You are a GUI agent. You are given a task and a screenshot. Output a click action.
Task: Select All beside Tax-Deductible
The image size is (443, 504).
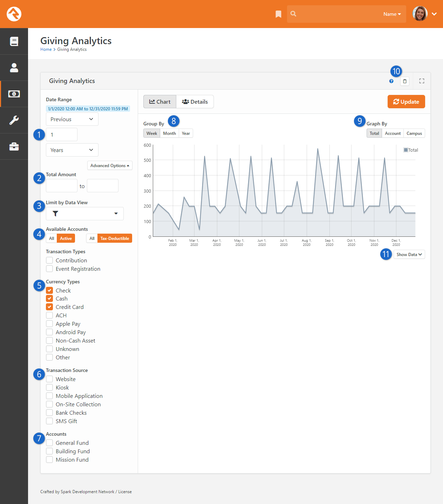pos(92,239)
